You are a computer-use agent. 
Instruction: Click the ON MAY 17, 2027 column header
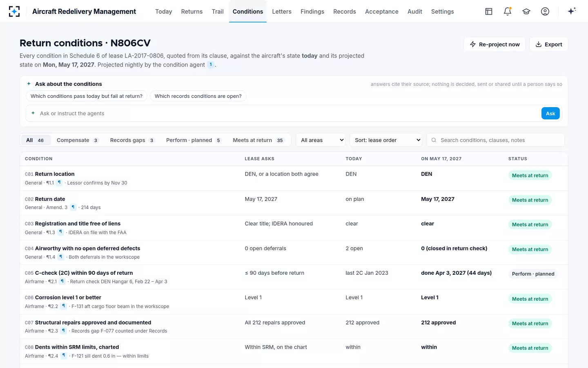click(441, 159)
